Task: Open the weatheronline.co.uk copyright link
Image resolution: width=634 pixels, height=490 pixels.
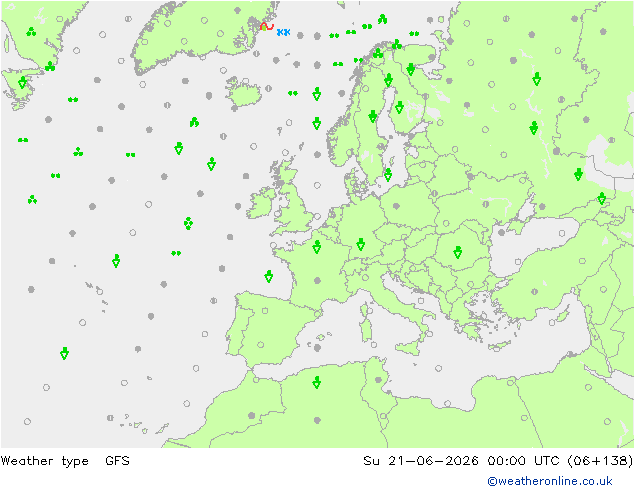Action: coord(550,481)
